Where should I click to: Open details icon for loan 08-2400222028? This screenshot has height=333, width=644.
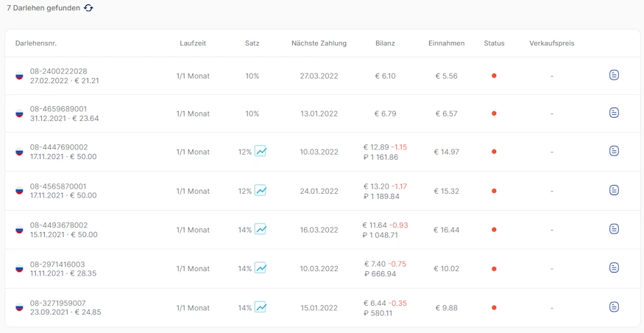(614, 75)
